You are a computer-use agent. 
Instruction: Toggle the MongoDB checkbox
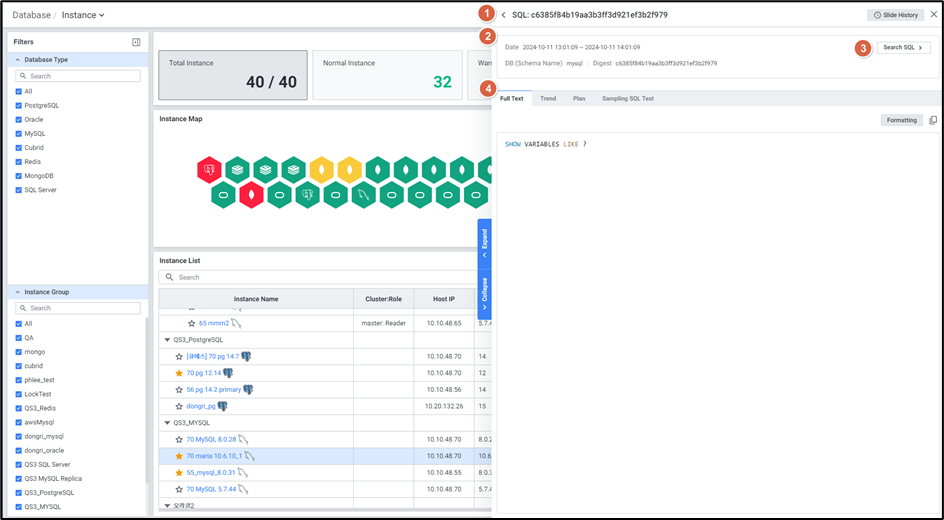(x=19, y=175)
